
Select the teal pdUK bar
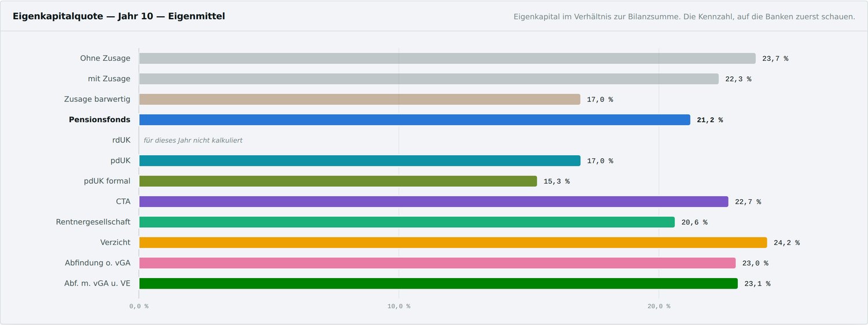coord(360,161)
